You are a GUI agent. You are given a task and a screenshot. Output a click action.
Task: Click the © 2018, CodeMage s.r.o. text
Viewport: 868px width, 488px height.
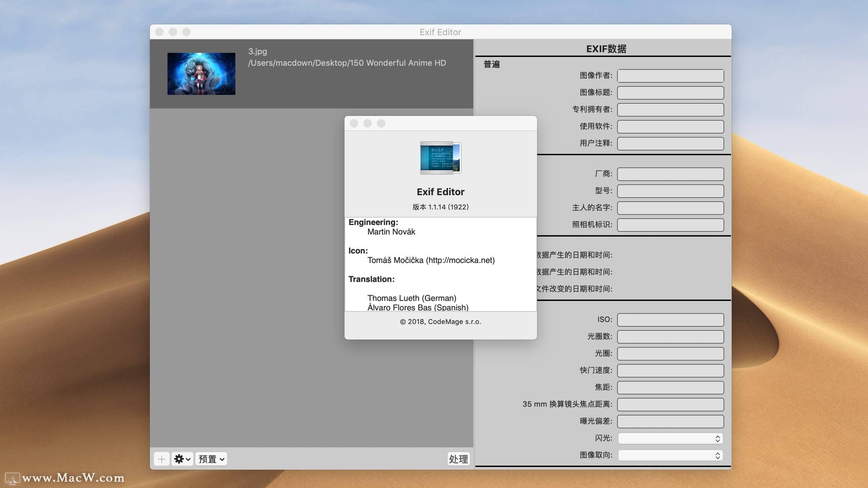click(x=440, y=322)
